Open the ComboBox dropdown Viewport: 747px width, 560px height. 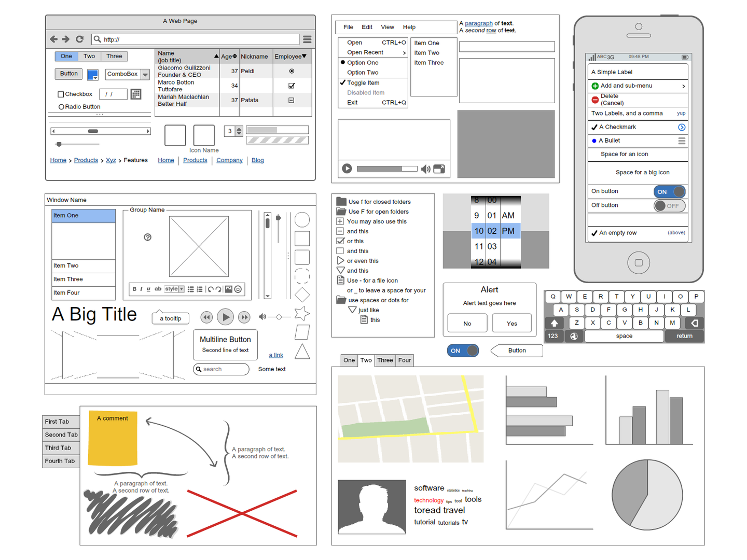click(145, 75)
